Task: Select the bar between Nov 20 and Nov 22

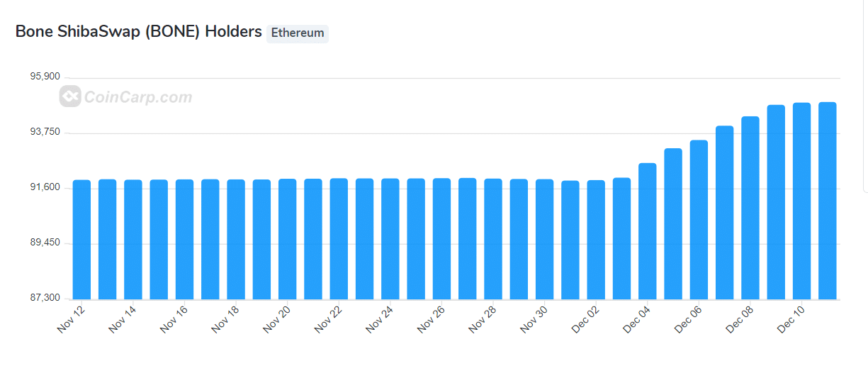Action: click(x=313, y=239)
